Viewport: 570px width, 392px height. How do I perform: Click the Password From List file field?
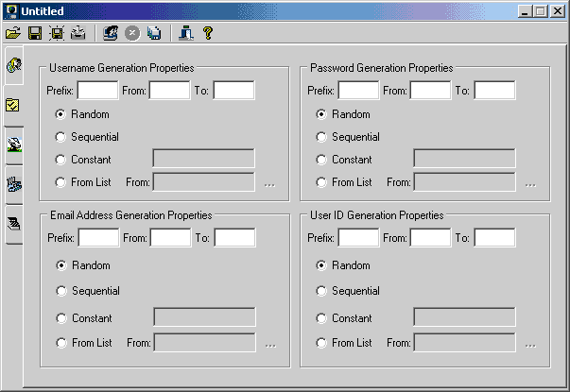(x=464, y=181)
